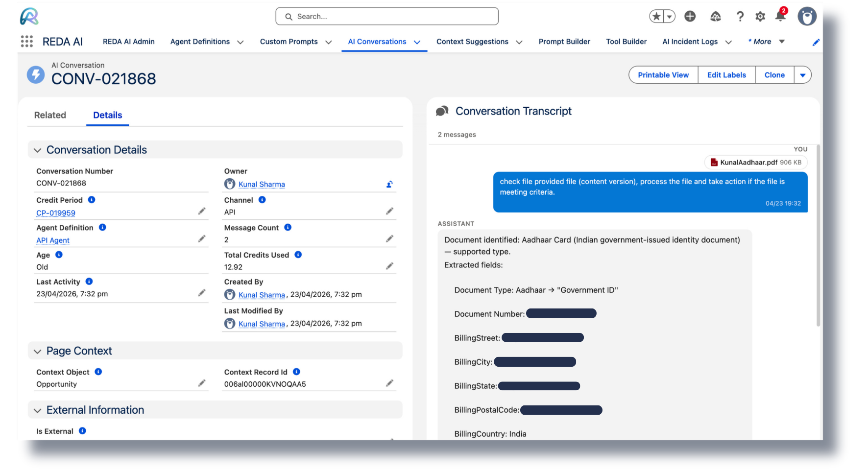Click the Age field info icon
Image resolution: width=868 pixels, height=472 pixels.
(x=59, y=255)
